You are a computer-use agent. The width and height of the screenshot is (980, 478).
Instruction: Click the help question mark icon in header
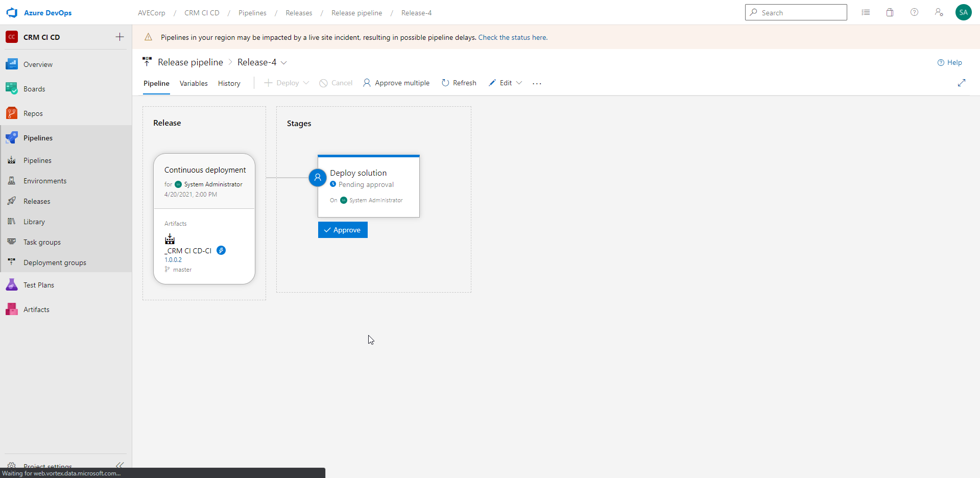point(915,12)
